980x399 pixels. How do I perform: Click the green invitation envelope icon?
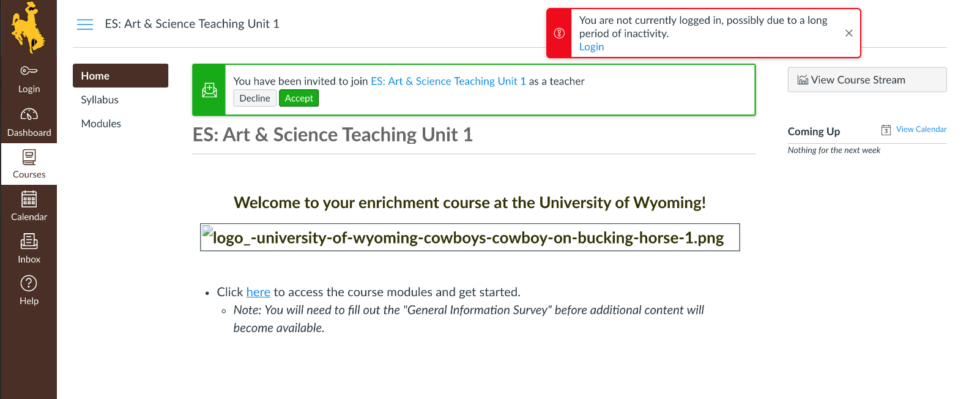(209, 90)
